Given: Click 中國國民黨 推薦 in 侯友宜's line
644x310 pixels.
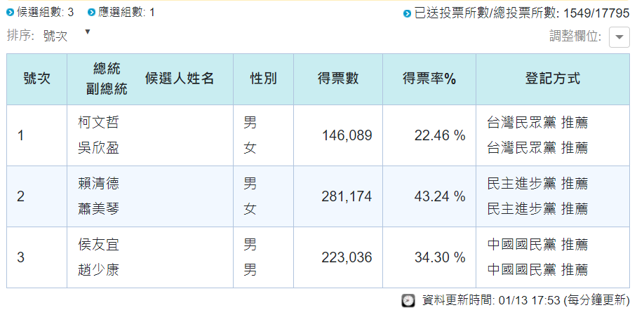Looking at the screenshot, I should pos(537,244).
